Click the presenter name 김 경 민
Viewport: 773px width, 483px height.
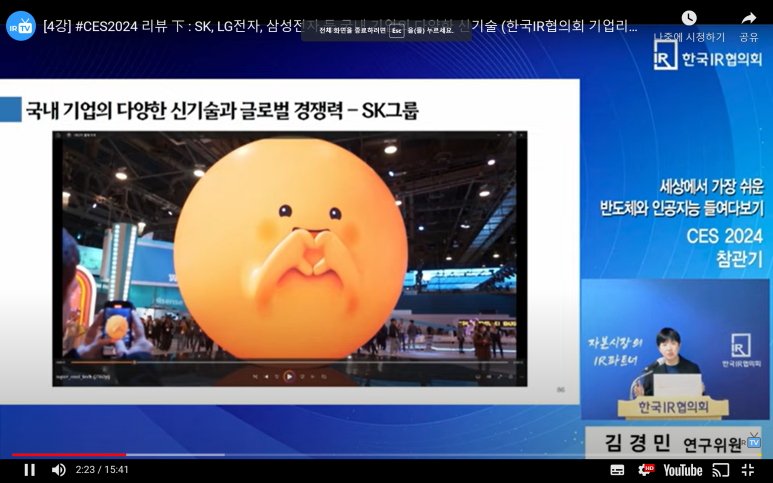coord(637,443)
